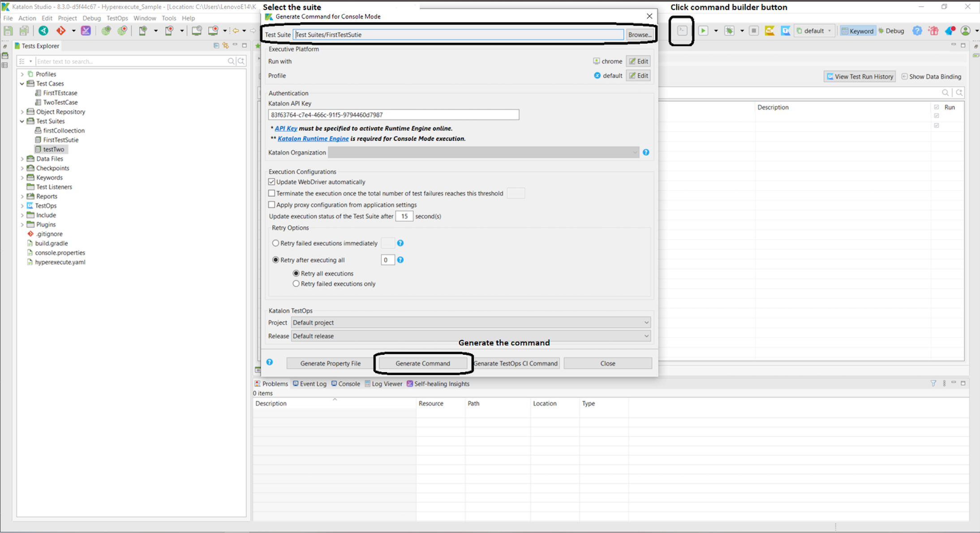Click the TestOps blue T icon
980x533 pixels.
coord(785,30)
